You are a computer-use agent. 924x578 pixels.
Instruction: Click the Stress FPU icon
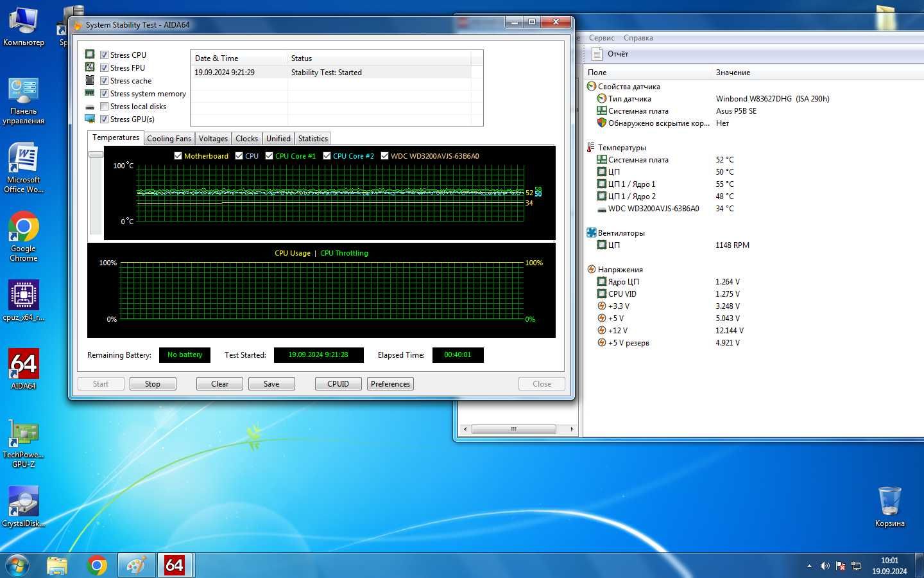(x=90, y=67)
